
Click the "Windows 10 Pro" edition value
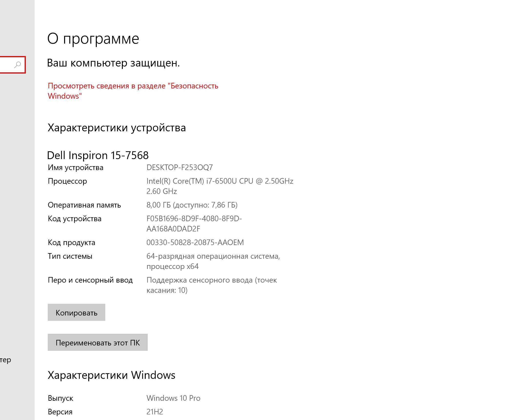click(173, 398)
